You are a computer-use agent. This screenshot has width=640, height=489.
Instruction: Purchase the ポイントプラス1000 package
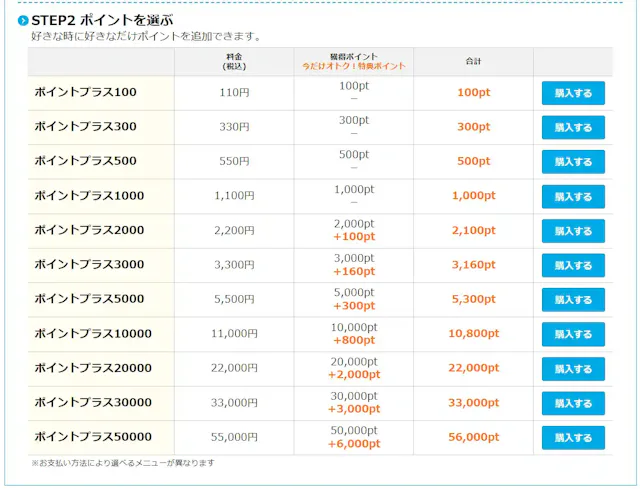pos(573,196)
